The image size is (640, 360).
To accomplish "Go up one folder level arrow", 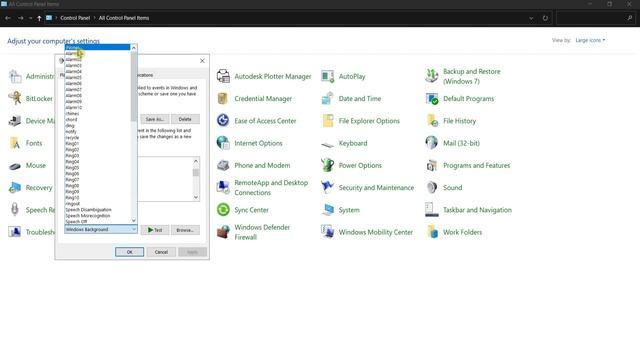I will pyautogui.click(x=39, y=18).
